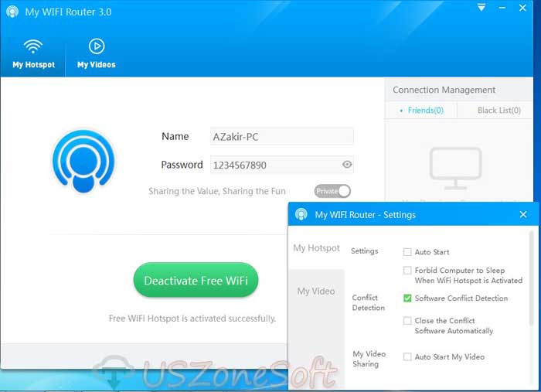Screen dimensions: 541x392
Task: Minimize the My WIFI Router main window
Action: coord(502,8)
